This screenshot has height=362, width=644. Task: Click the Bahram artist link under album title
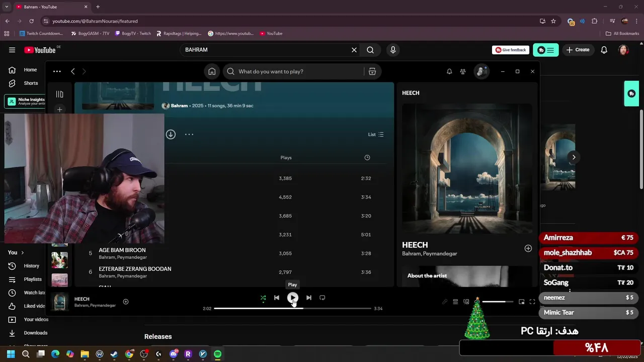pos(179,106)
